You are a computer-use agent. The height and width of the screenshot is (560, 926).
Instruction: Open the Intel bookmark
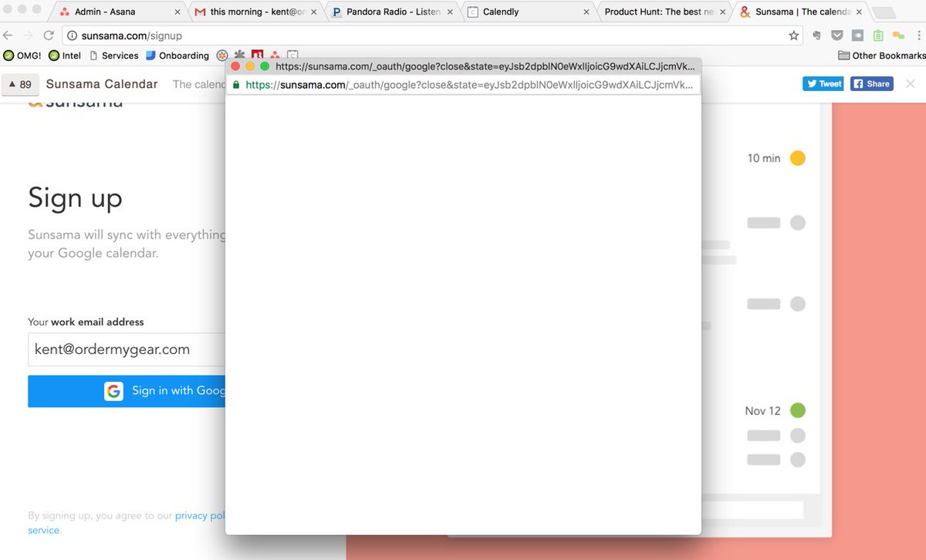[65, 56]
